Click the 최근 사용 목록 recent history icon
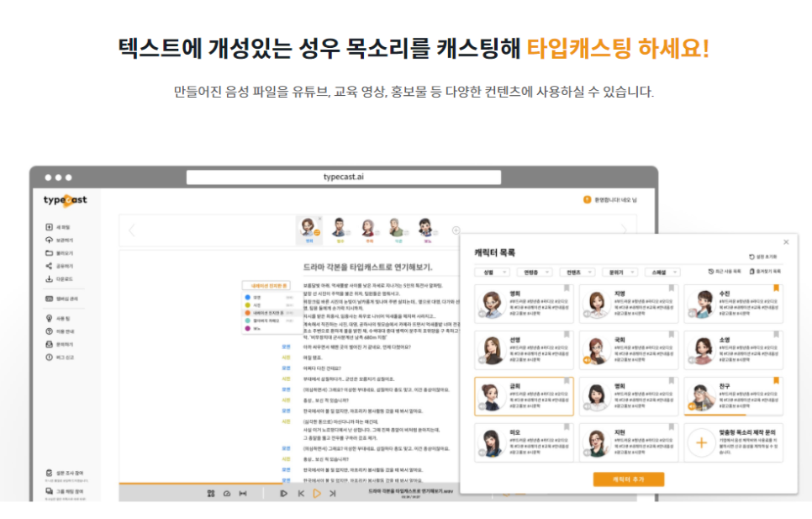 [711, 272]
